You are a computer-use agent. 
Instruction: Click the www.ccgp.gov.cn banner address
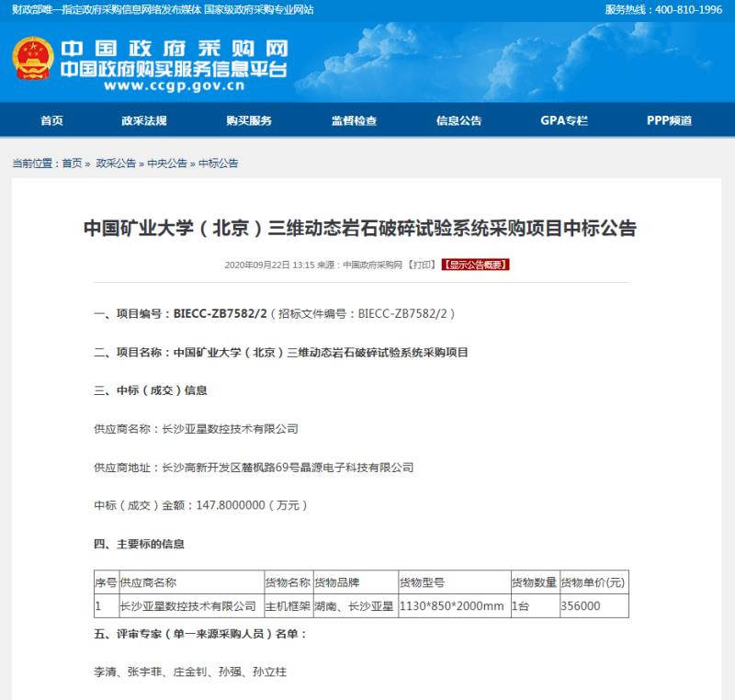[x=174, y=87]
